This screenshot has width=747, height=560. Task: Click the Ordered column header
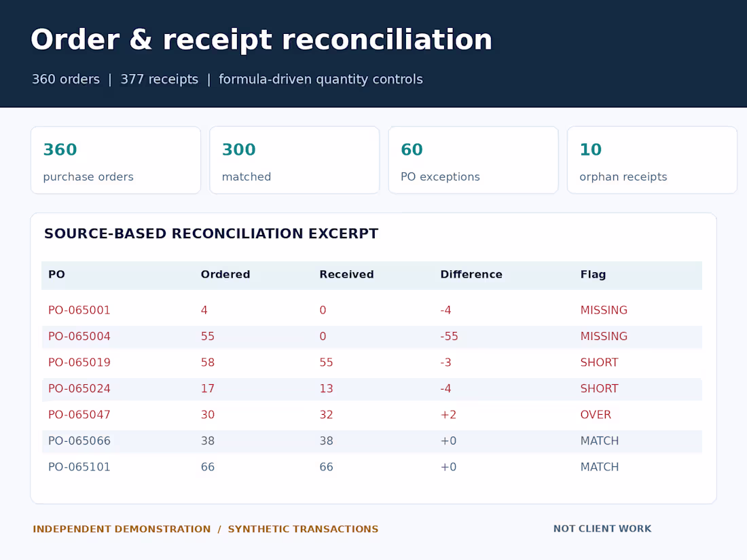point(225,274)
